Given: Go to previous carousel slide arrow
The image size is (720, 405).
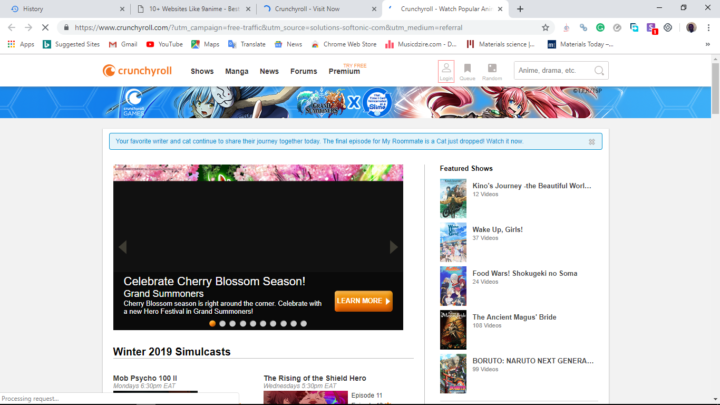Looking at the screenshot, I should point(123,247).
